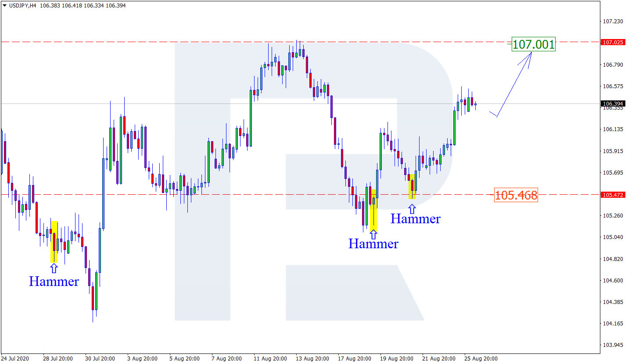Click the red 107.025 price tag on axis
Screen dimensions: 628x364
[613, 43]
